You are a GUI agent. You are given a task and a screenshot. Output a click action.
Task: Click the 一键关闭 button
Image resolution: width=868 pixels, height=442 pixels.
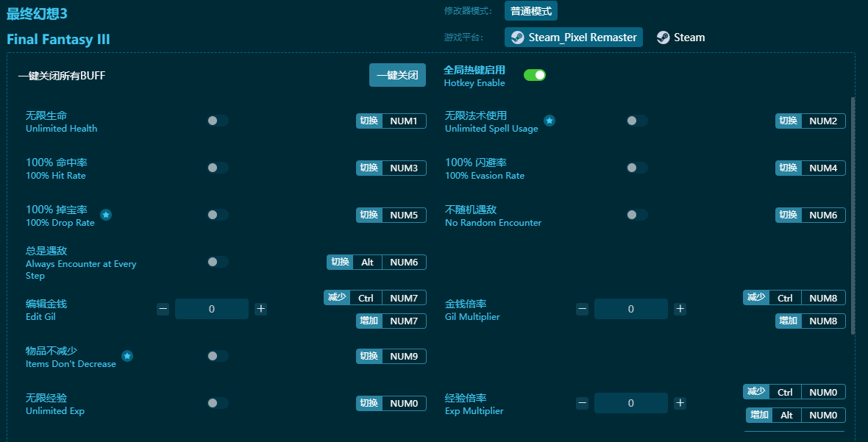coord(397,75)
